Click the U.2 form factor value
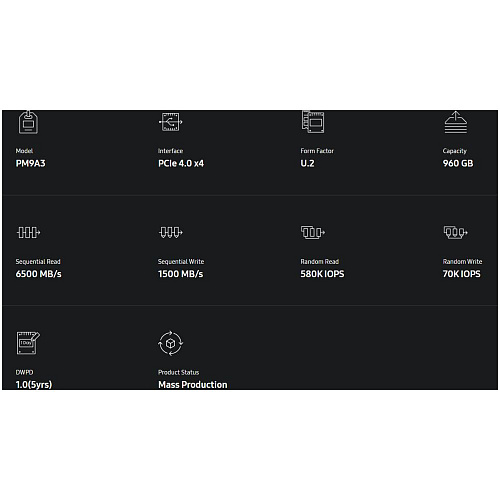Screen dimensions: 500x500 (x=307, y=164)
